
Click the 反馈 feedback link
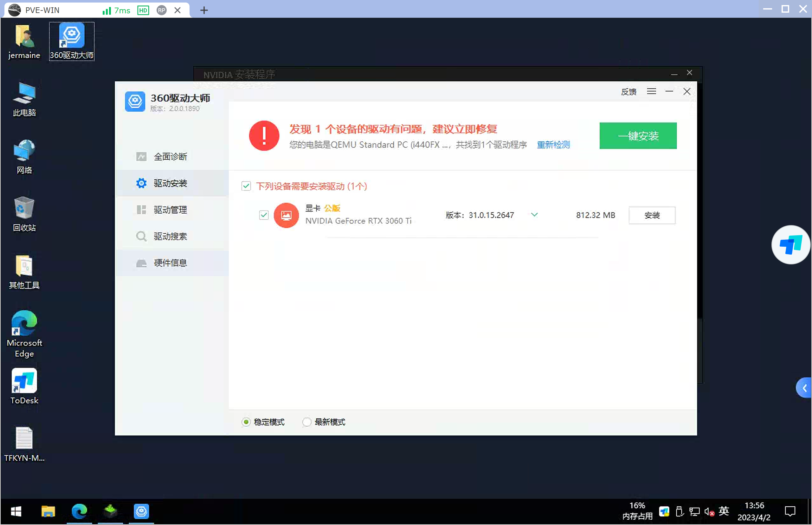[x=628, y=91]
